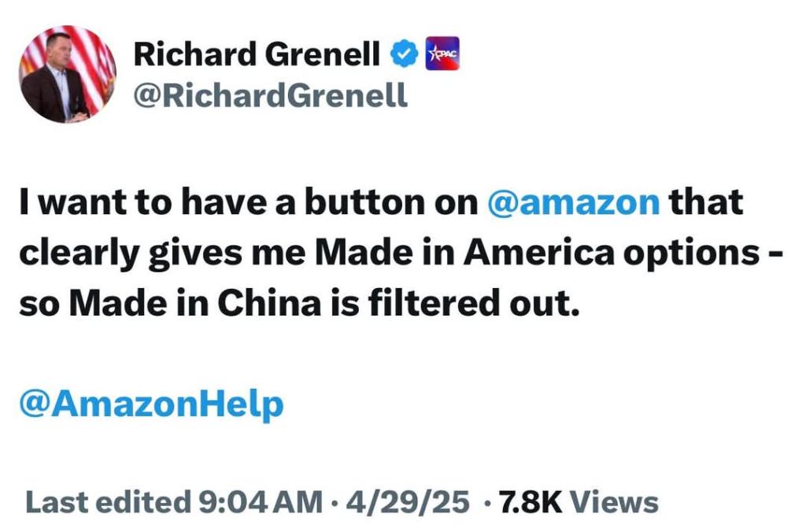Click the 4/29/25 post date

tap(412, 501)
